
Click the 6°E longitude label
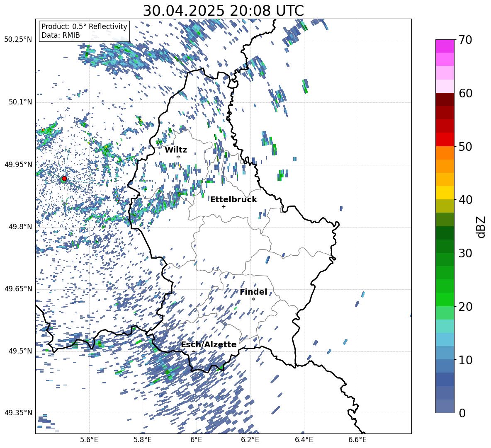pos(196,440)
